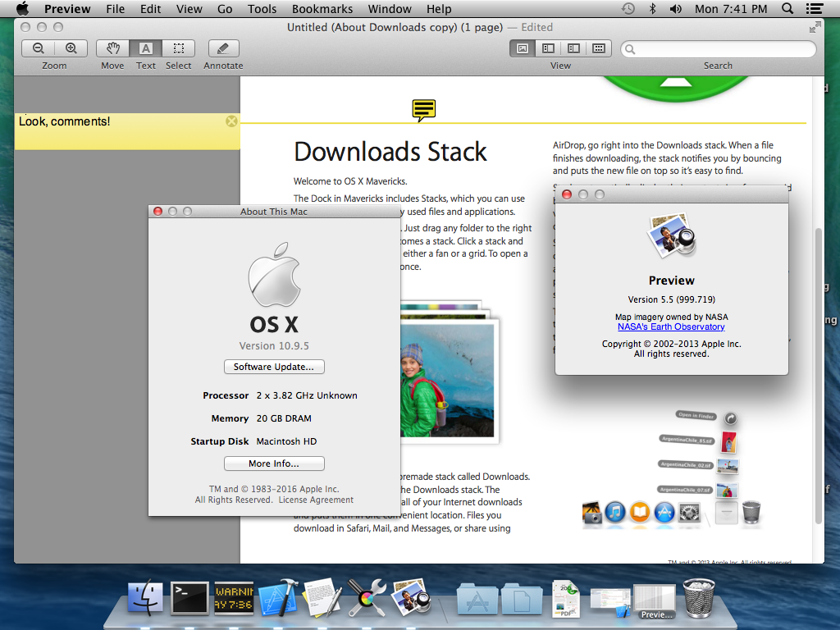Click the menu bar clock 'Mon 7:41 PM'
This screenshot has height=630, width=840.
(731, 8)
